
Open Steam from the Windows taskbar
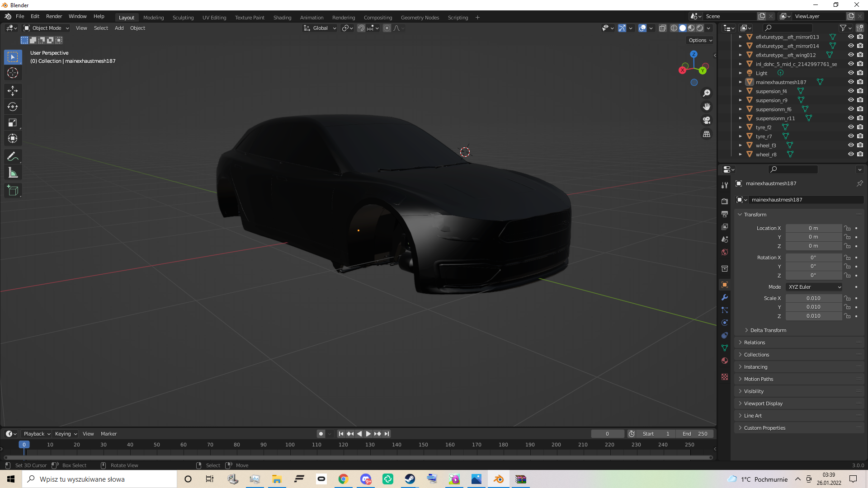tap(410, 479)
